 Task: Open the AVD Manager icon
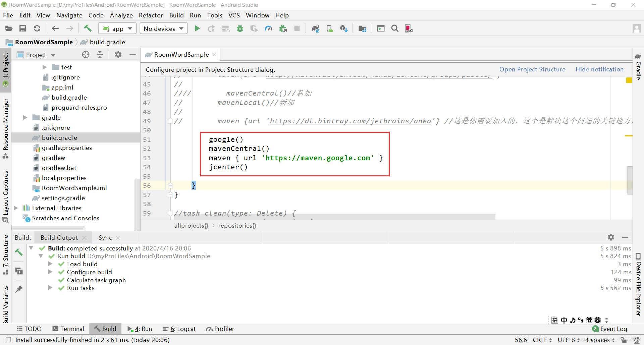click(x=330, y=28)
